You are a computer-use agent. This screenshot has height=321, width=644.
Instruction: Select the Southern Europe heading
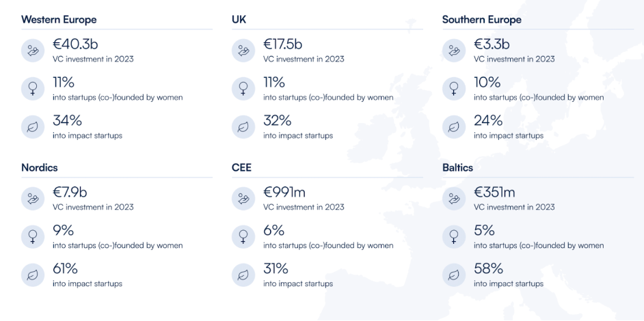(x=482, y=19)
